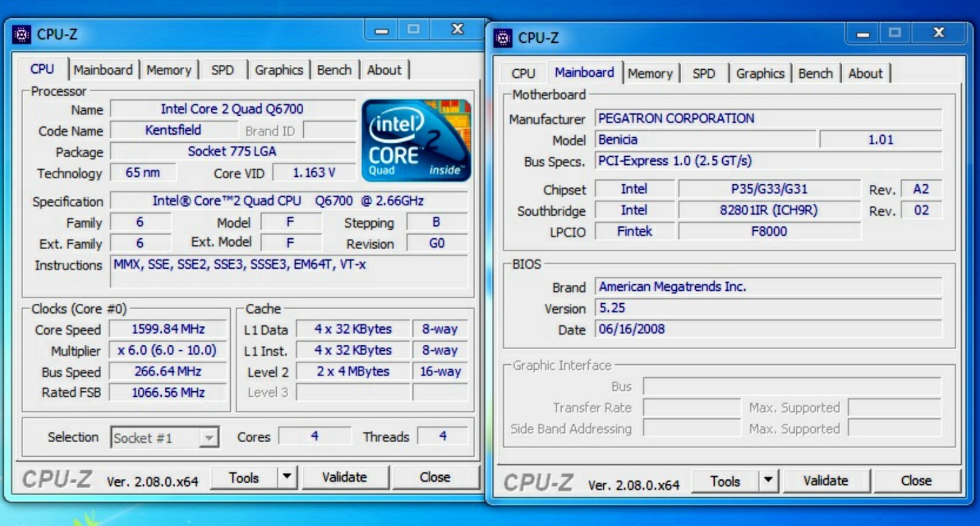Click the southbridge model '82801IR (ICH9R)'
This screenshot has width=980, height=526.
pos(769,210)
